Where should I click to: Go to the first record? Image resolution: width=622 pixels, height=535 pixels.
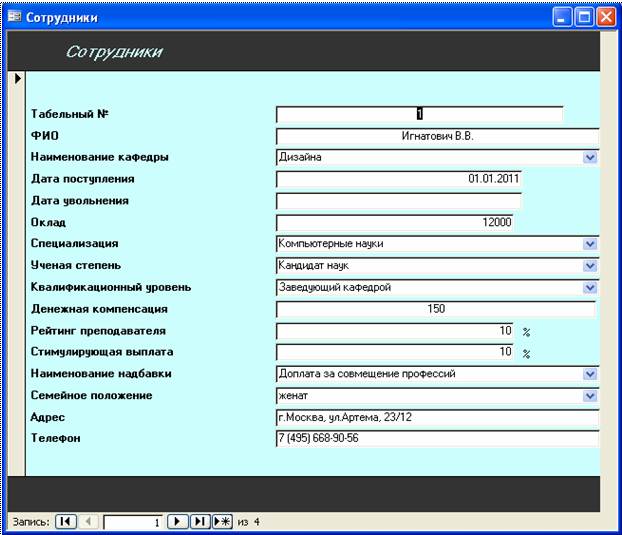click(65, 521)
